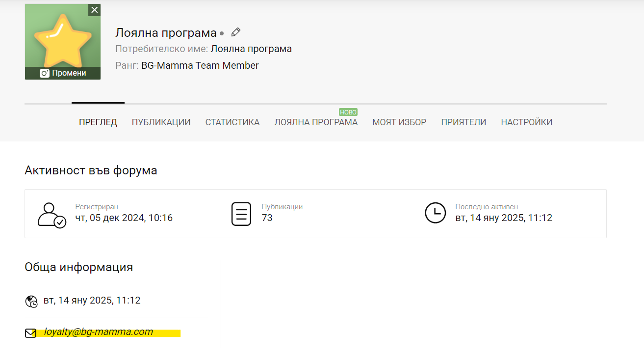644x361 pixels.
Task: Click the registered user icon with checkmark
Action: [52, 215]
